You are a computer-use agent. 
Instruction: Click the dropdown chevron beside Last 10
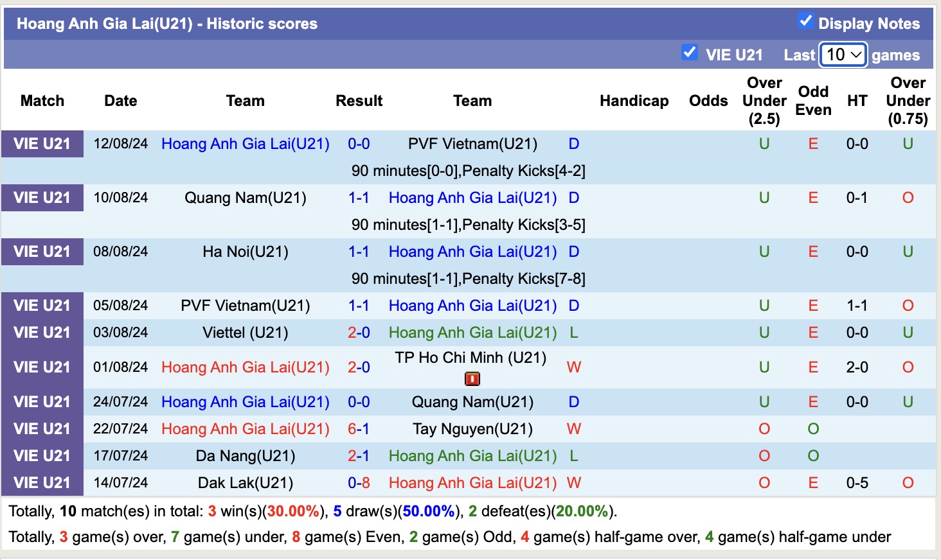pos(857,55)
